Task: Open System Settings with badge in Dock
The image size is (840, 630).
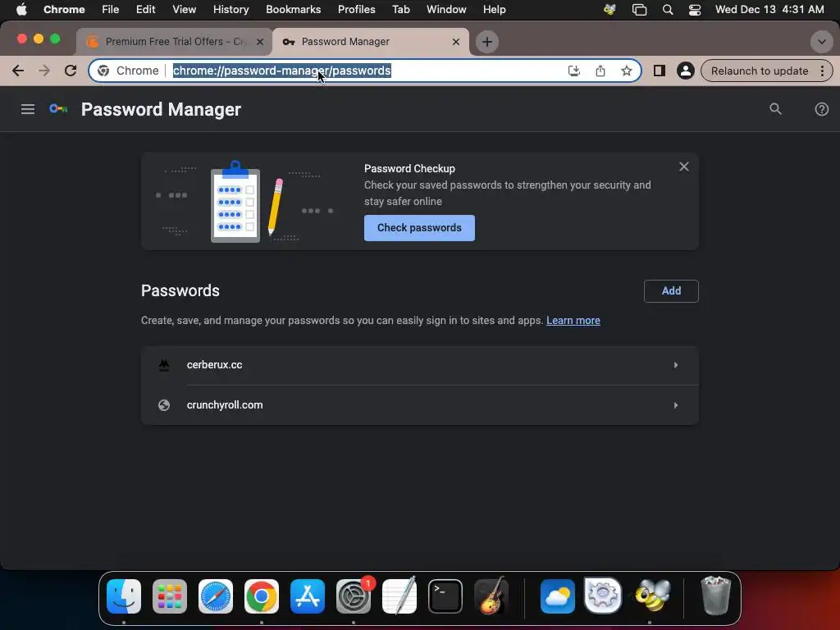Action: [354, 596]
